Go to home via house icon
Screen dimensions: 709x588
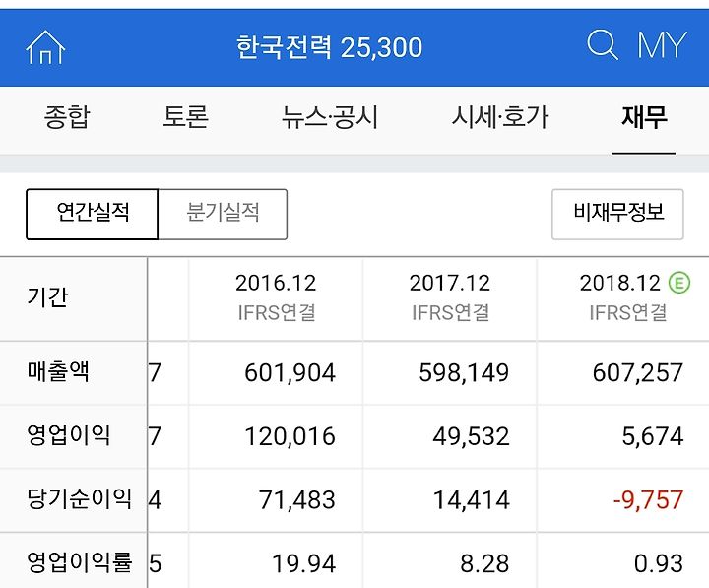click(x=45, y=47)
